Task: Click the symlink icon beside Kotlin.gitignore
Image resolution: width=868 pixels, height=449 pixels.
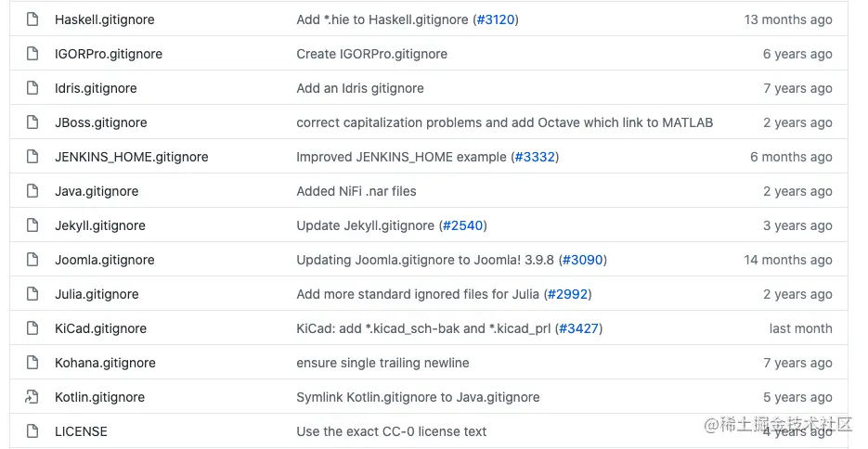Action: click(x=32, y=397)
